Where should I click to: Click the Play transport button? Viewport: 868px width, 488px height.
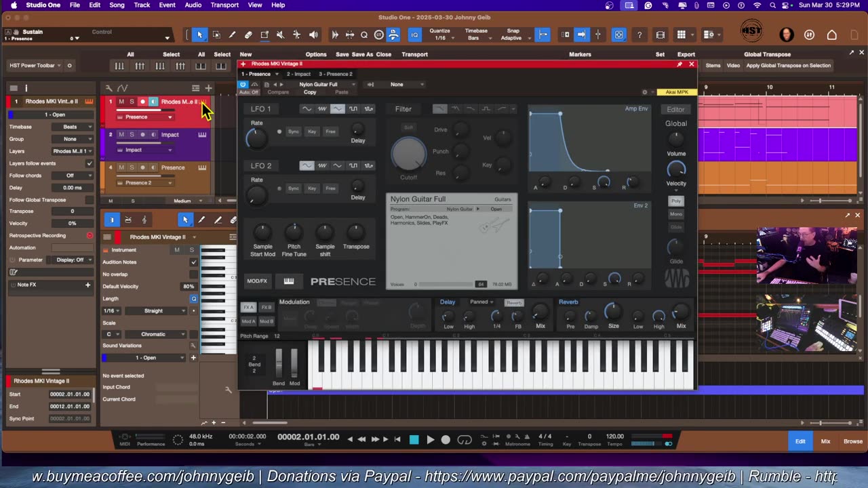point(430,440)
